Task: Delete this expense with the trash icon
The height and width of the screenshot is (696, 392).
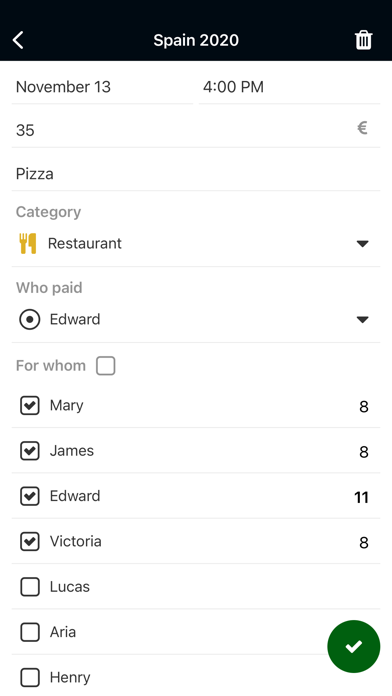Action: tap(363, 40)
